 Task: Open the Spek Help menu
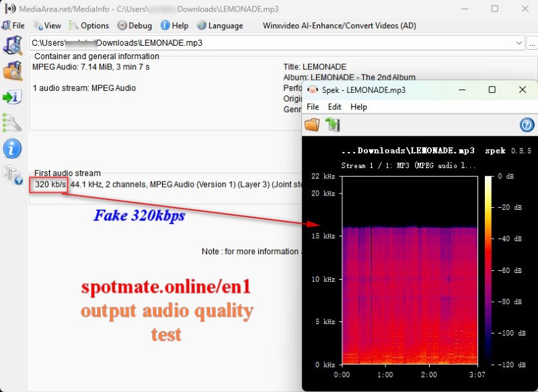pyautogui.click(x=358, y=107)
